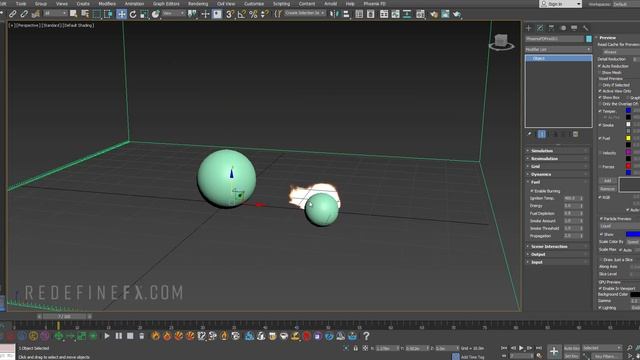Click the large plus key button
The height and width of the screenshot is (360, 640).
click(554, 351)
